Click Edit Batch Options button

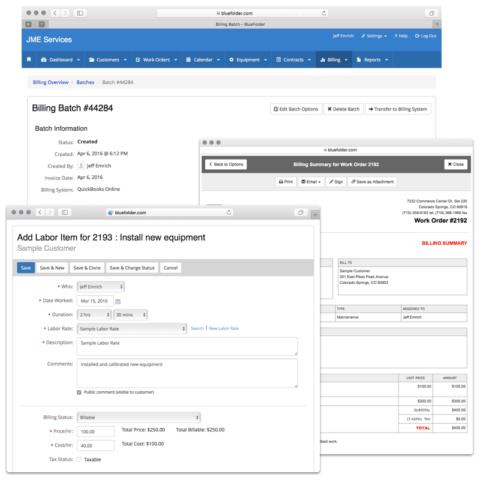point(296,109)
